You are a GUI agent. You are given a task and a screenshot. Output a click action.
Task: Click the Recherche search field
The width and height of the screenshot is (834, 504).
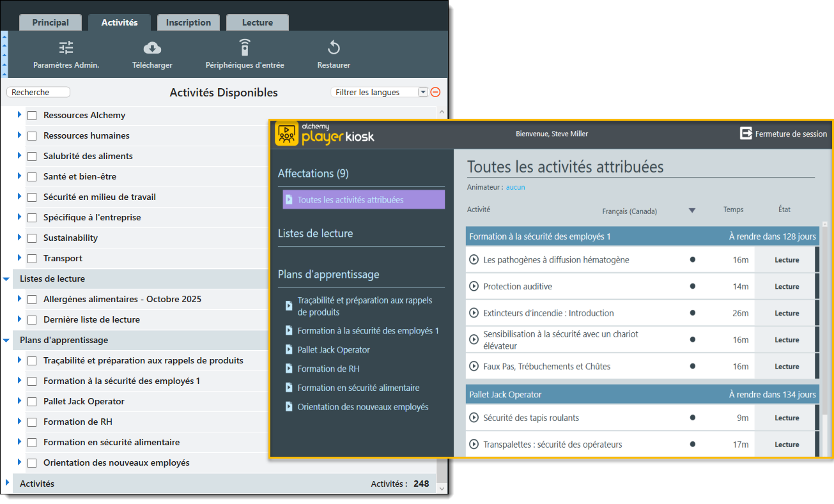pyautogui.click(x=38, y=92)
